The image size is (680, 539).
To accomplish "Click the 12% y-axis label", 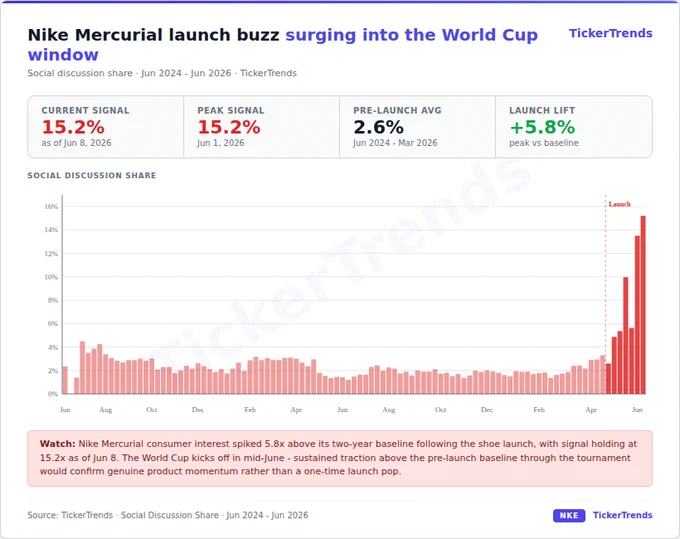I will 51,253.
